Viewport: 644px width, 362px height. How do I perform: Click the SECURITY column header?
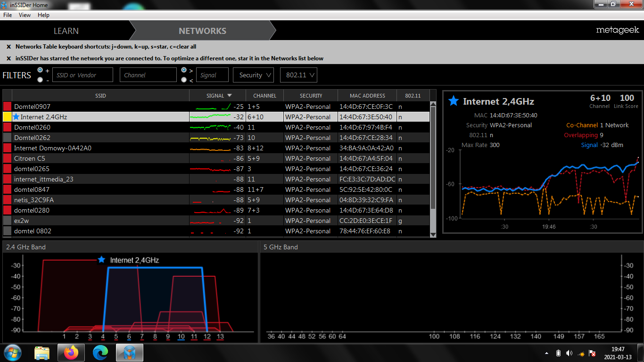(x=311, y=95)
